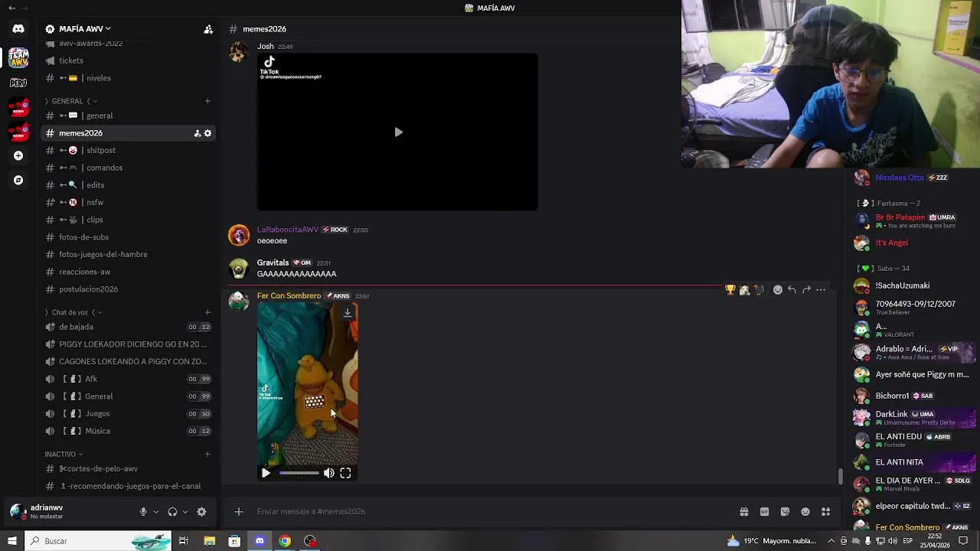Viewport: 980px width, 551px height.
Task: Open headphone output options arrow
Action: click(185, 512)
